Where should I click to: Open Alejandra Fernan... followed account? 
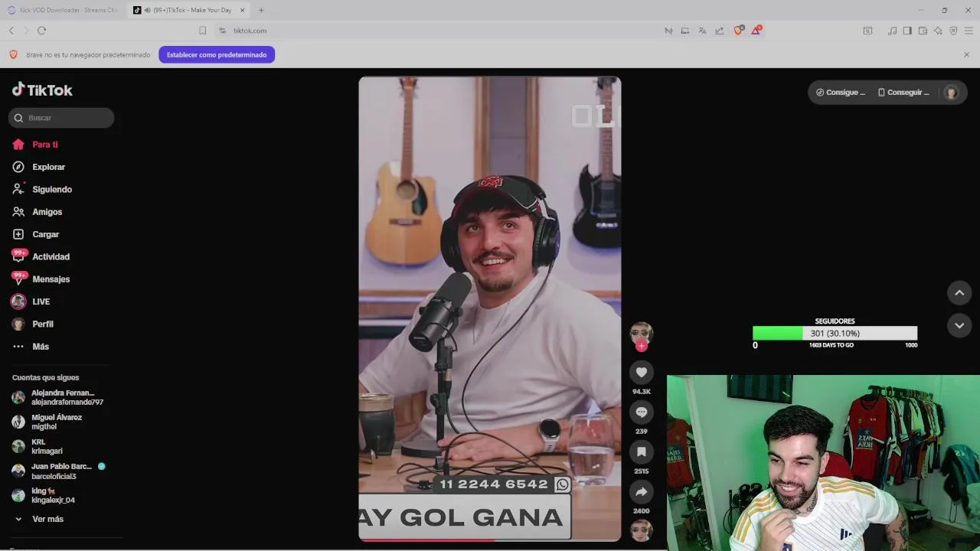[57, 397]
